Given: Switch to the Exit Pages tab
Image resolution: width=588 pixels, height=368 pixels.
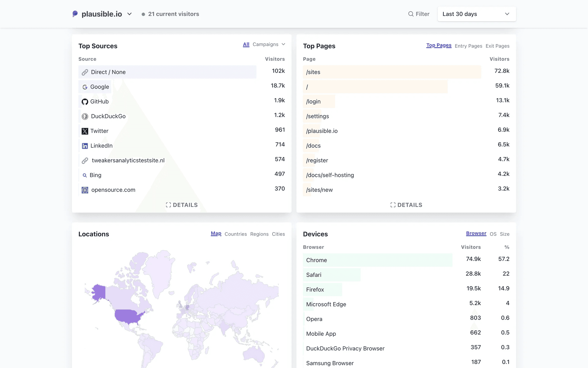Looking at the screenshot, I should coord(497,46).
